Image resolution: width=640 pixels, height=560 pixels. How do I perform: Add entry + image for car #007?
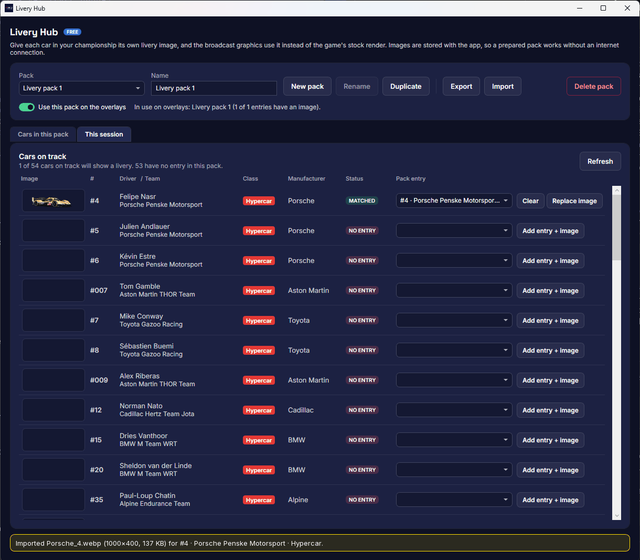550,290
